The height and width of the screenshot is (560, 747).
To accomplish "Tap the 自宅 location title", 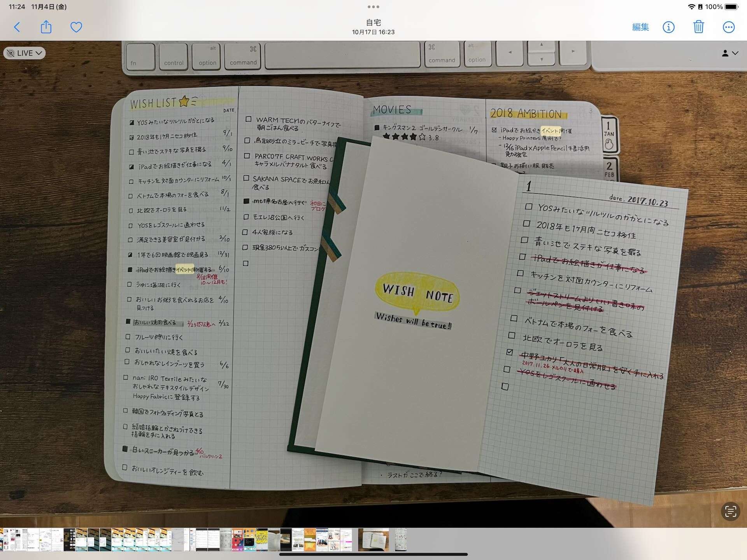I will (373, 23).
